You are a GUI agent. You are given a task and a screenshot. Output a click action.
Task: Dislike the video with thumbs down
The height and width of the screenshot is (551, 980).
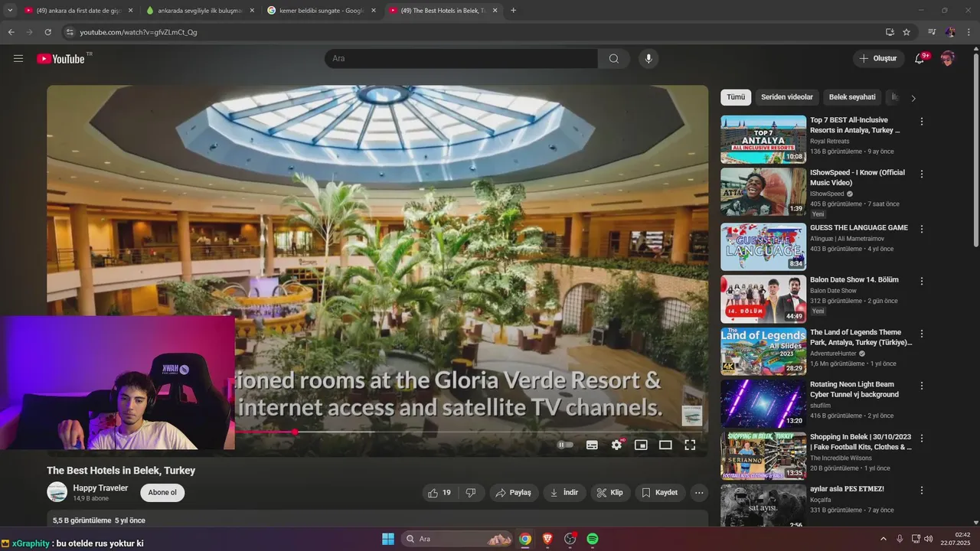click(471, 493)
